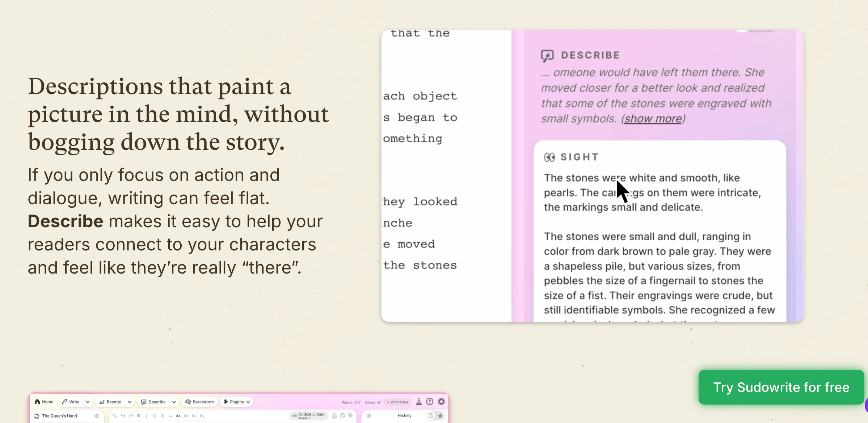The width and height of the screenshot is (868, 423).
Task: Click Try Sudowrite for free button
Action: point(781,387)
